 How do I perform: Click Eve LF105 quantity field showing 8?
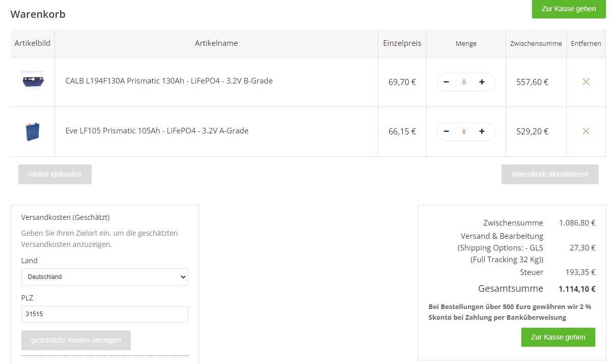(x=464, y=131)
